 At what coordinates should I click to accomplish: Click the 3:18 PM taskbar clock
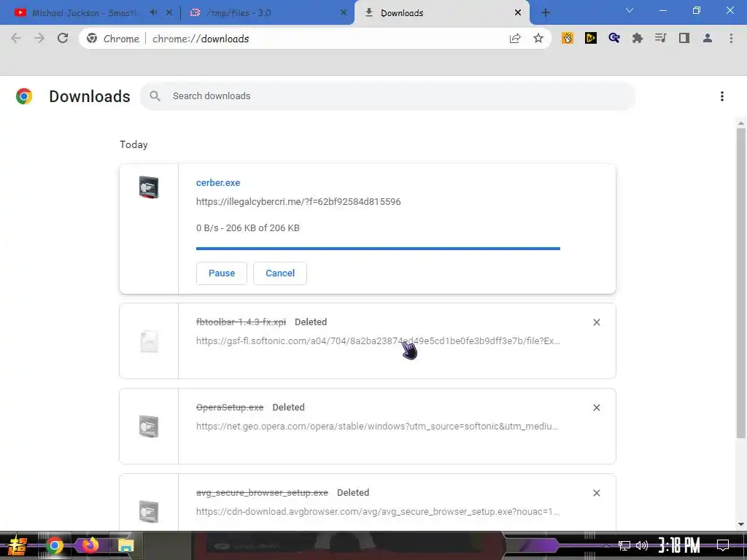pyautogui.click(x=679, y=545)
